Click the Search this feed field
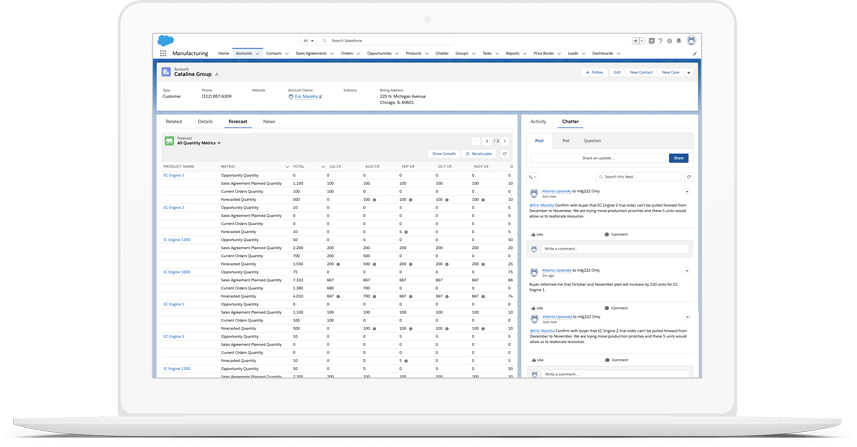857x447 pixels. [x=638, y=177]
